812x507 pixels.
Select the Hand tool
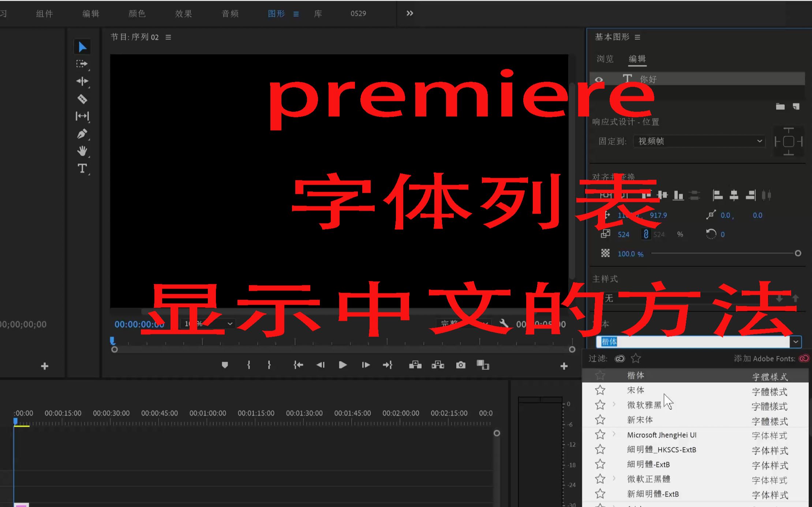tap(82, 151)
